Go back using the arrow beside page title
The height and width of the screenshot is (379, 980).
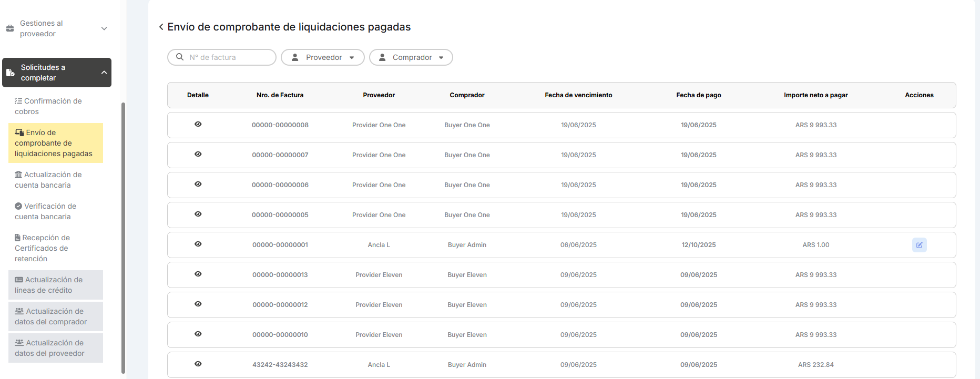coord(161,27)
